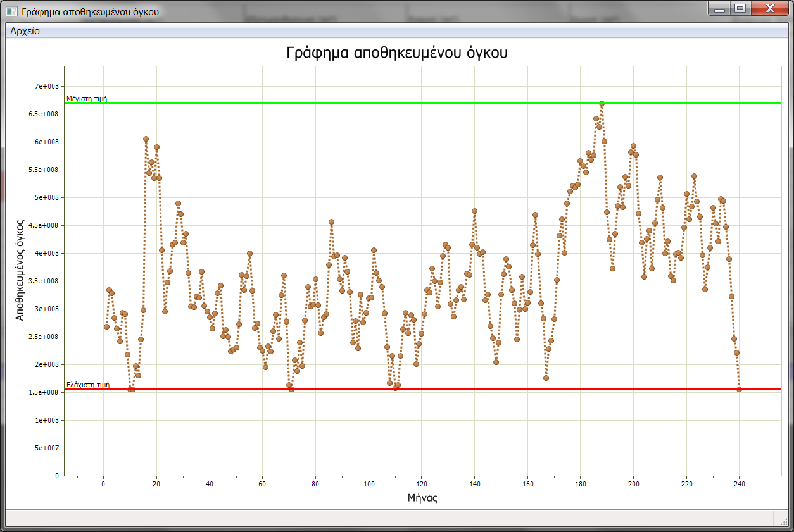Click the empty status bar at the bottom

click(380, 518)
